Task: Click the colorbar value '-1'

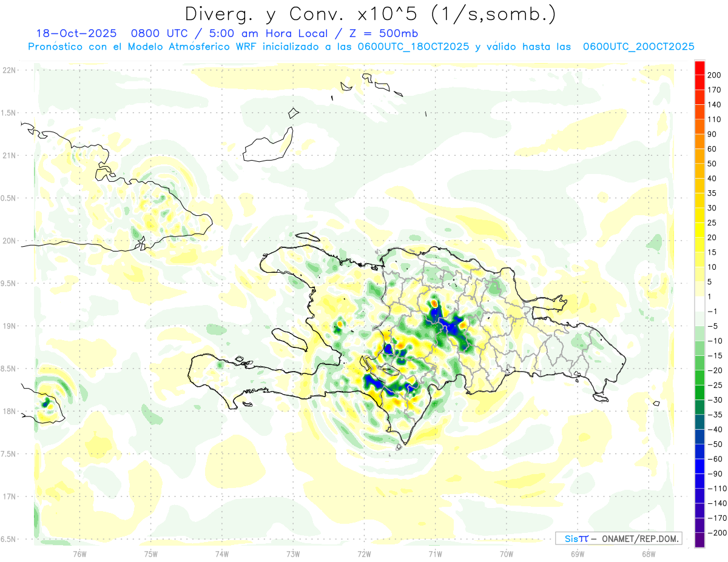Action: [713, 312]
